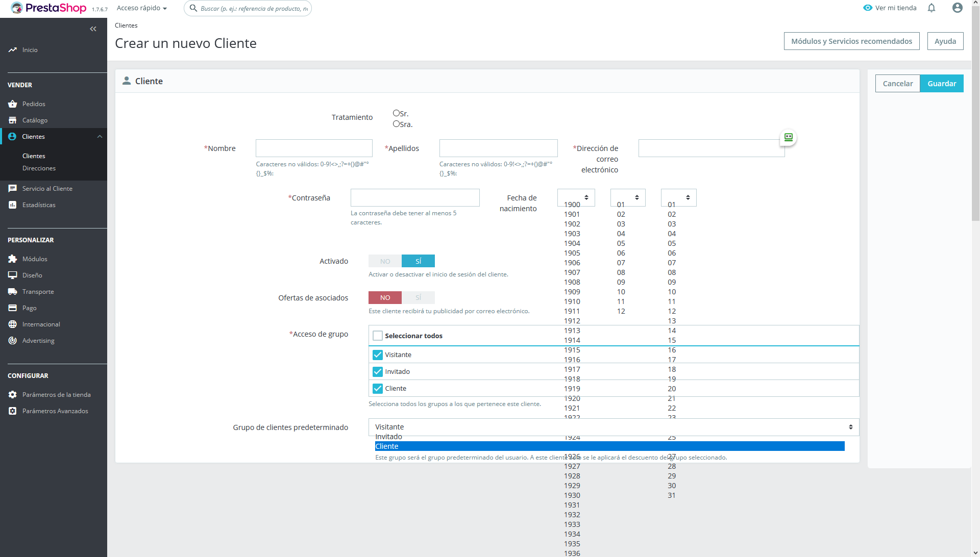The image size is (980, 557).
Task: Expand the Acceso rápido menu
Action: tap(142, 8)
